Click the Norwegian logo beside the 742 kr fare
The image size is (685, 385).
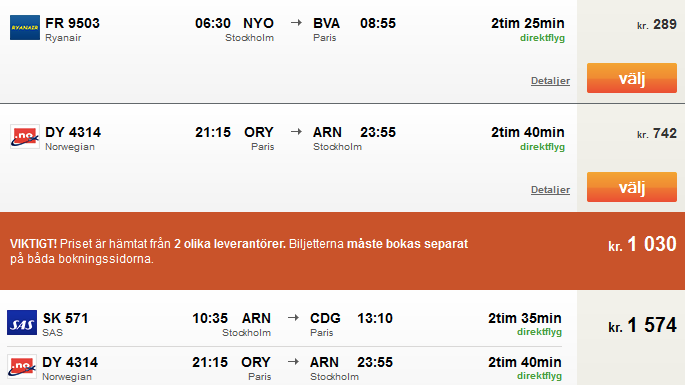[25, 136]
